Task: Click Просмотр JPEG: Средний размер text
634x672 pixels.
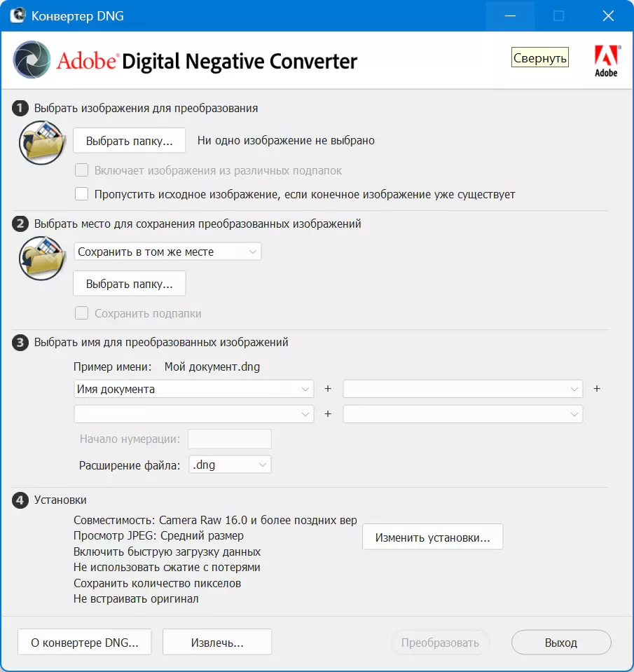Action: pos(158,536)
